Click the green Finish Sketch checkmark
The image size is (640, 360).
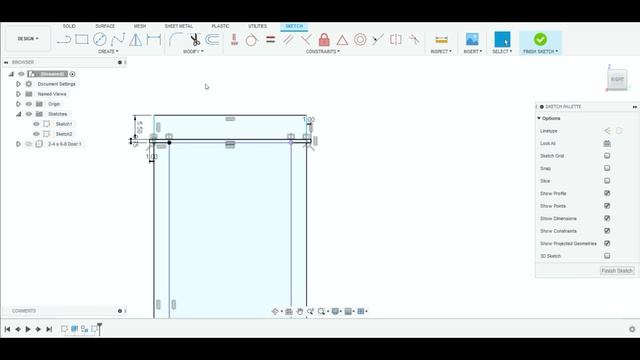coord(540,40)
